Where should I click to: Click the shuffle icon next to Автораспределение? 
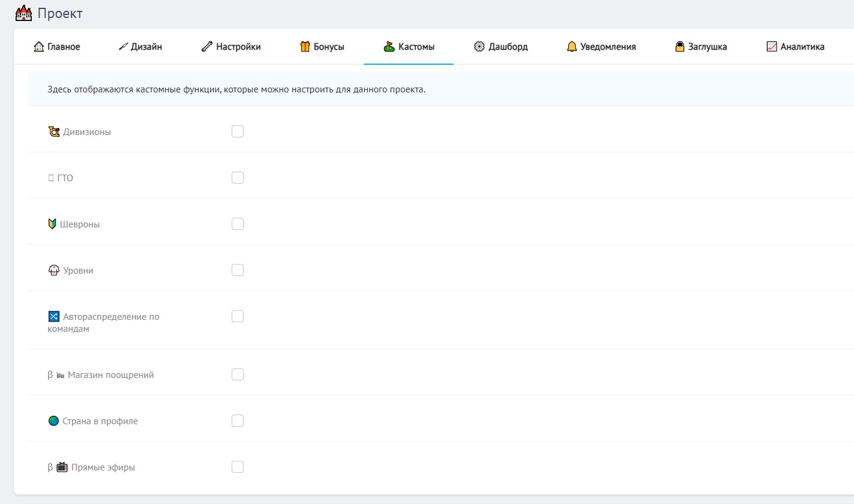pos(54,316)
